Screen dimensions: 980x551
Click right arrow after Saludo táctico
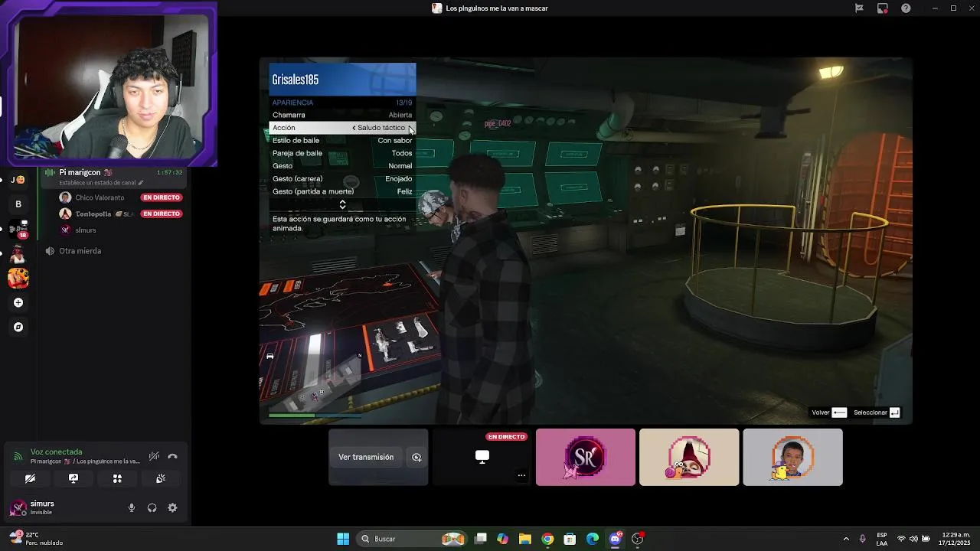click(x=410, y=128)
